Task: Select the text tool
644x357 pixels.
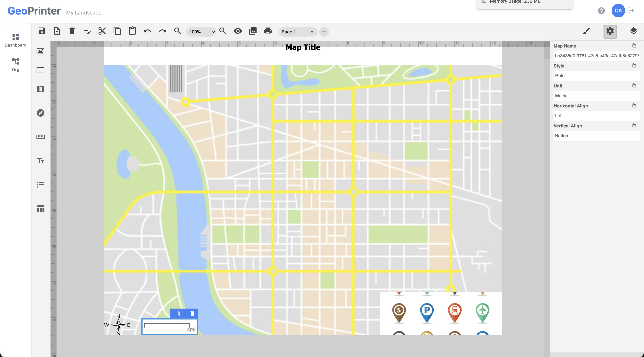Action: 40,161
